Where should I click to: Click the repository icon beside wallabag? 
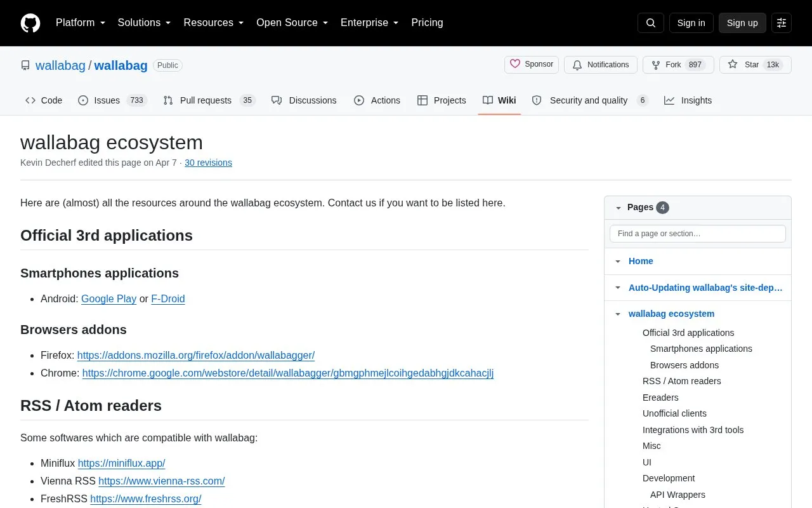[25, 65]
